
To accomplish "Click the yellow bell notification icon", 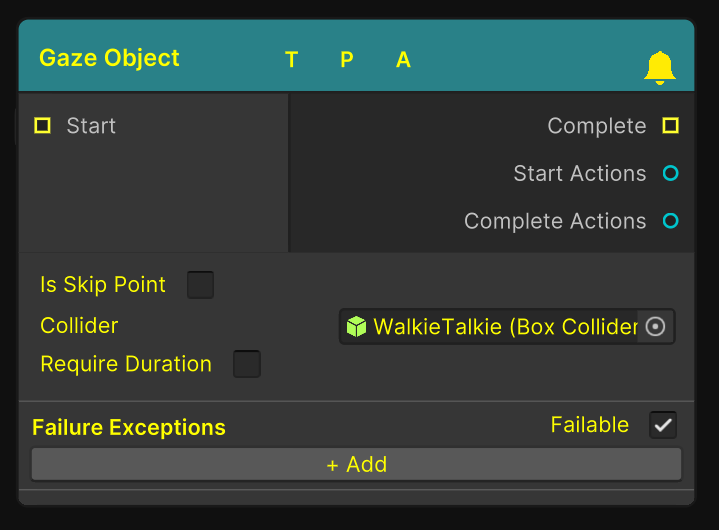I will 659,67.
